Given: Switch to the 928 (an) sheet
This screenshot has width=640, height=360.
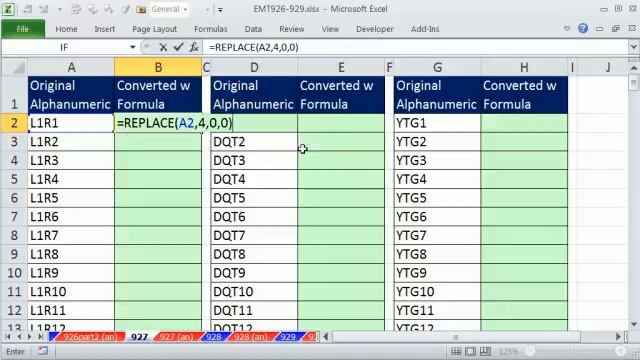Looking at the screenshot, I should (x=251, y=337).
